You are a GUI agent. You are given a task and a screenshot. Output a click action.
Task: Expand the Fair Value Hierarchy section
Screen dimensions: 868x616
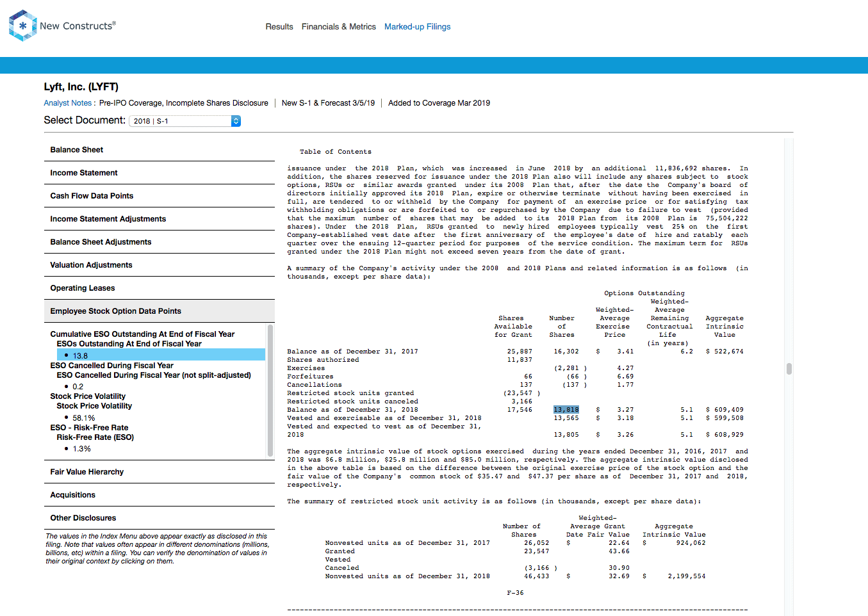(160, 472)
